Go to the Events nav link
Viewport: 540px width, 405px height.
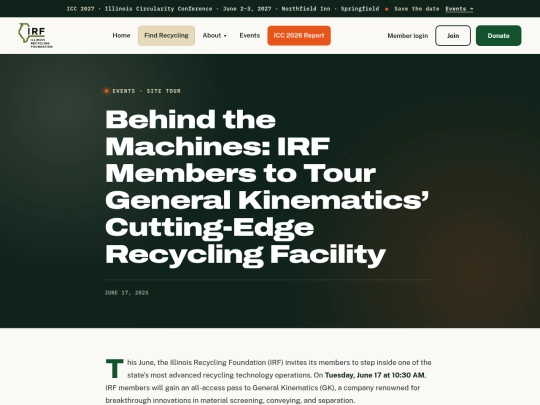[250, 35]
